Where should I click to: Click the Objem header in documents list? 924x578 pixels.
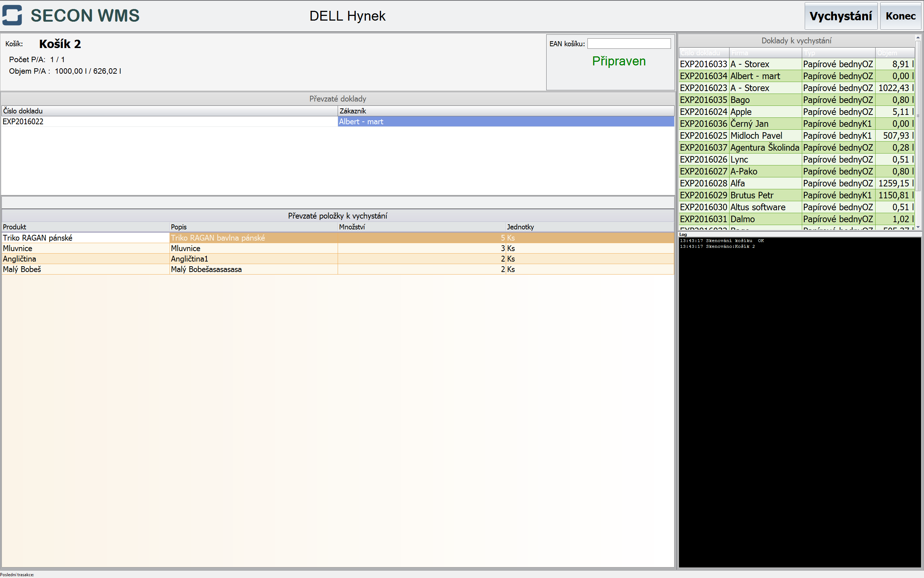pyautogui.click(x=894, y=53)
